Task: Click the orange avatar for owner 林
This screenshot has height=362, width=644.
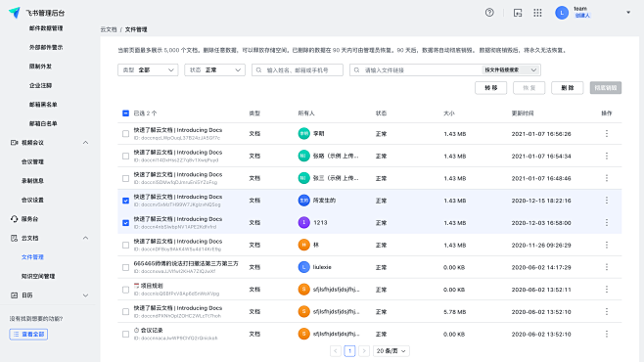Action: 303,245
